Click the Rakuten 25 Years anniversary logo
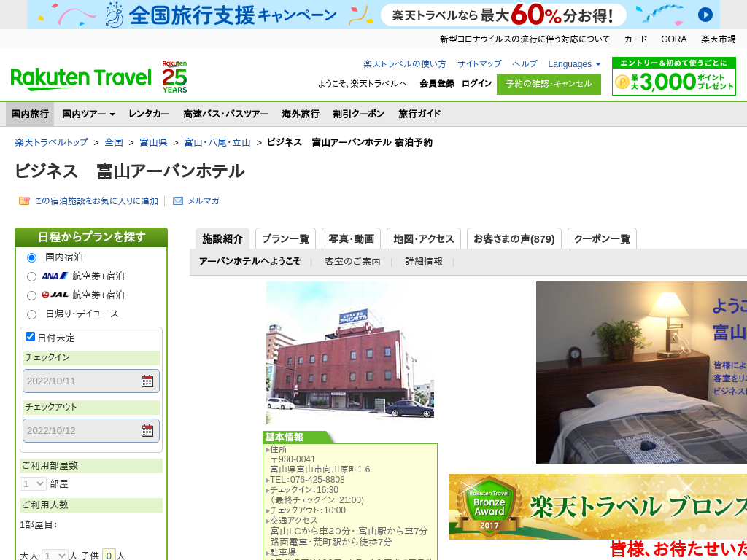Image resolution: width=747 pixels, height=560 pixels. 174,77
